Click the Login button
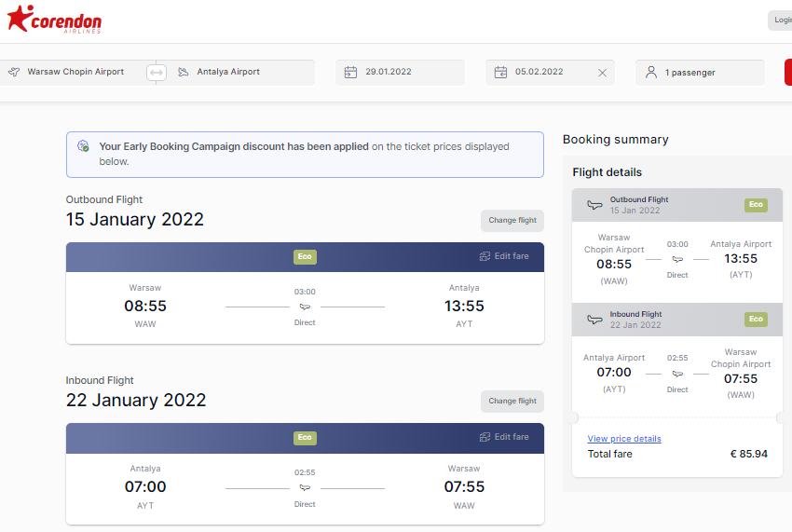Viewport: 792px width, 532px height. [781, 20]
